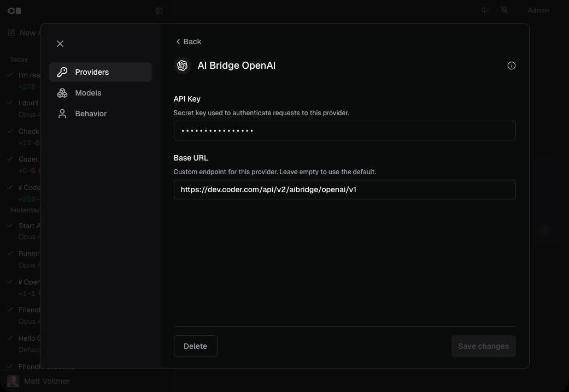Click the masked API Key field
Screen dimensions: 569x392
point(344,130)
